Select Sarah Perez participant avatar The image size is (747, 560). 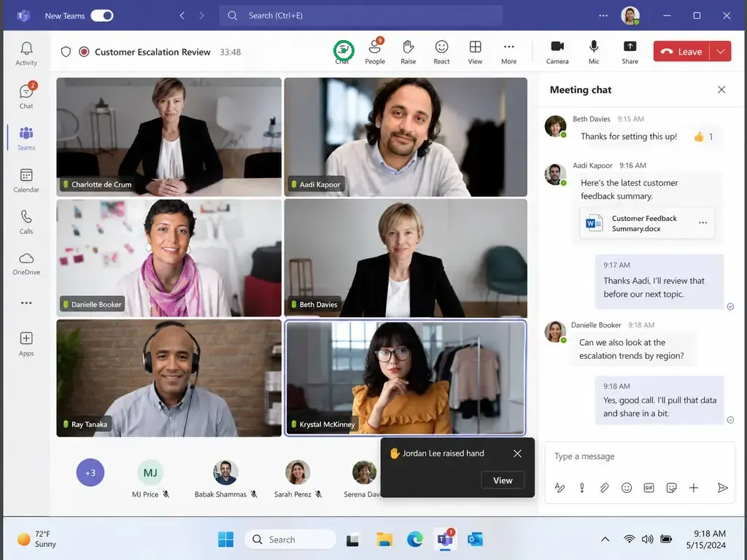(x=298, y=472)
